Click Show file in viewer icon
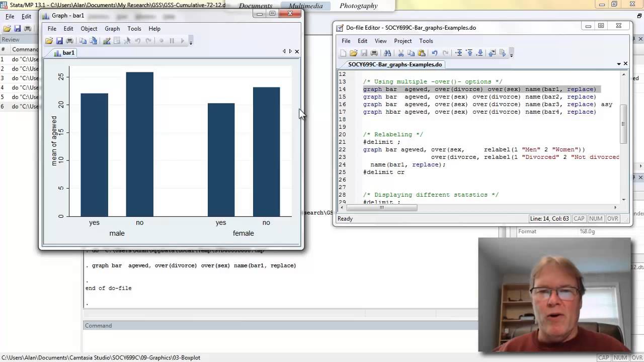The height and width of the screenshot is (362, 644). [x=492, y=53]
